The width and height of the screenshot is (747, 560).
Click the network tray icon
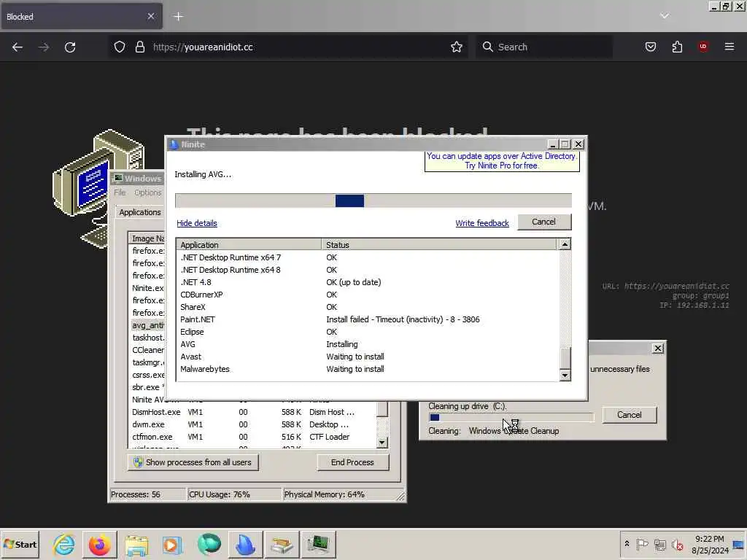tap(659, 544)
